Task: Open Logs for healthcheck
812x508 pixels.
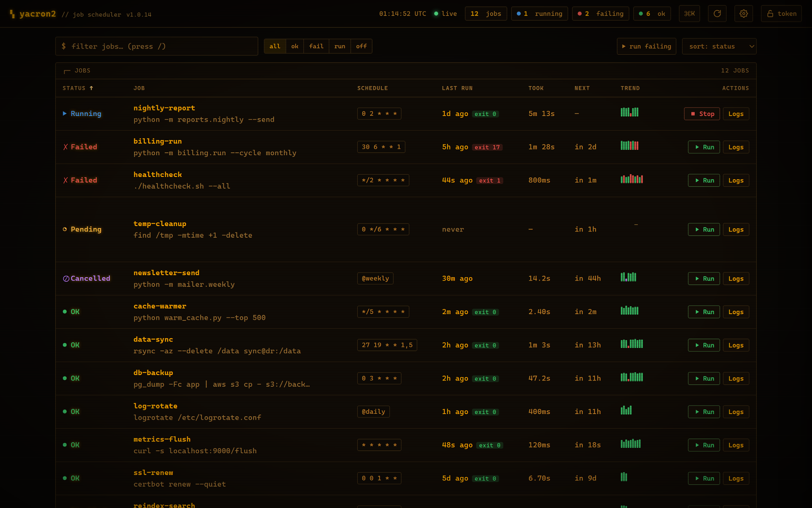Action: click(736, 180)
